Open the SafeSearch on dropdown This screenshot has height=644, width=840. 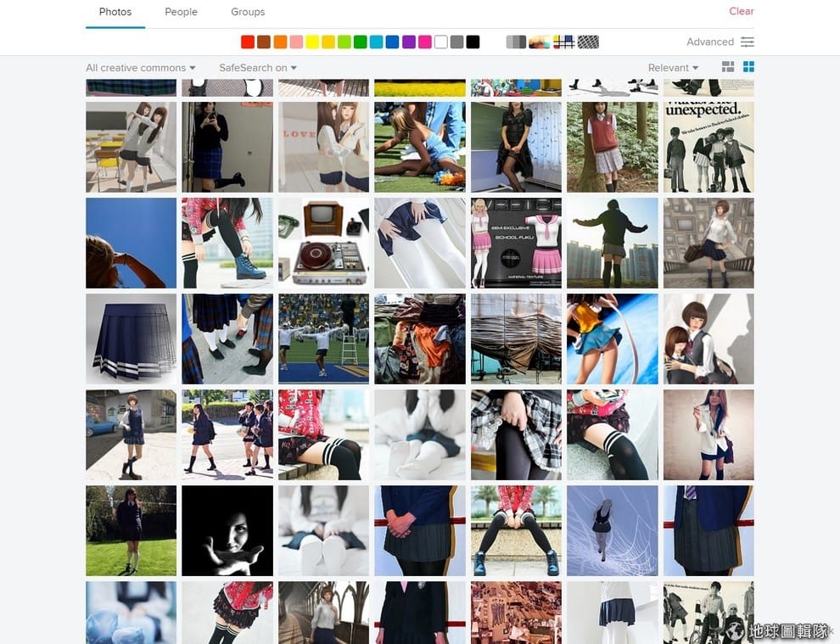258,68
